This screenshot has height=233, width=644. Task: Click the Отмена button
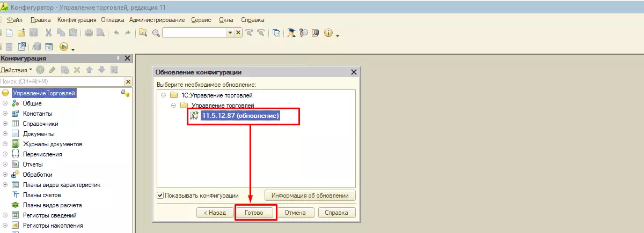(x=295, y=213)
